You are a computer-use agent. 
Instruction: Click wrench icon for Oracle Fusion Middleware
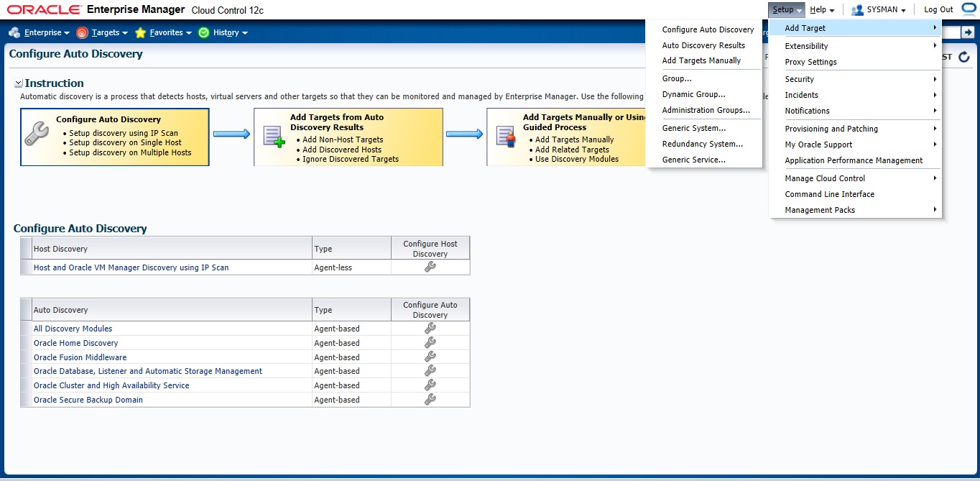click(430, 357)
